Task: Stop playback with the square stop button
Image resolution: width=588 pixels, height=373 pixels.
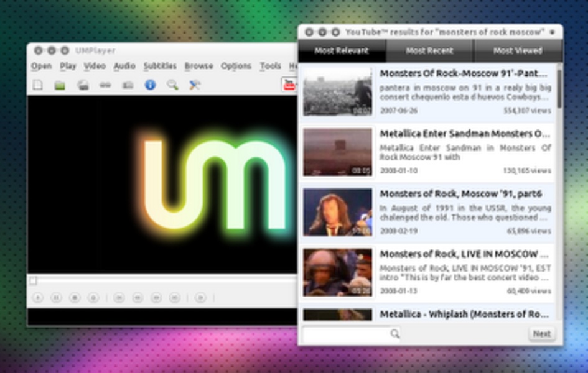Action: click(x=75, y=297)
